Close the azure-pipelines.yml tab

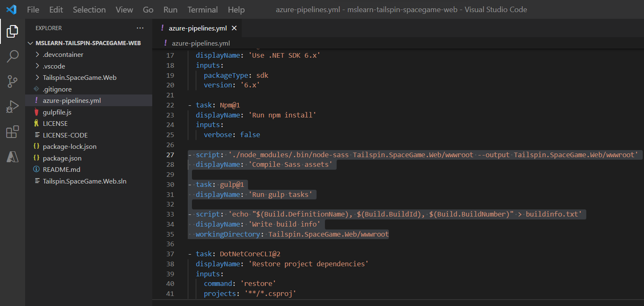(234, 28)
